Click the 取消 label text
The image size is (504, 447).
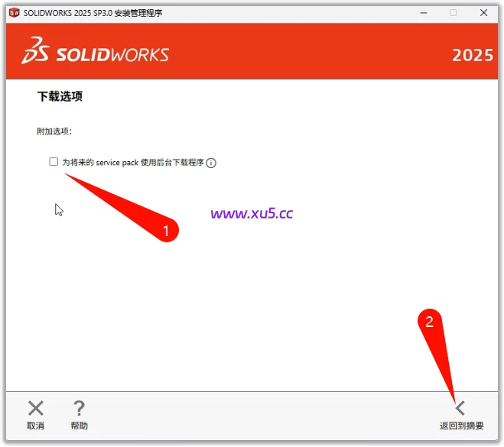(36, 426)
